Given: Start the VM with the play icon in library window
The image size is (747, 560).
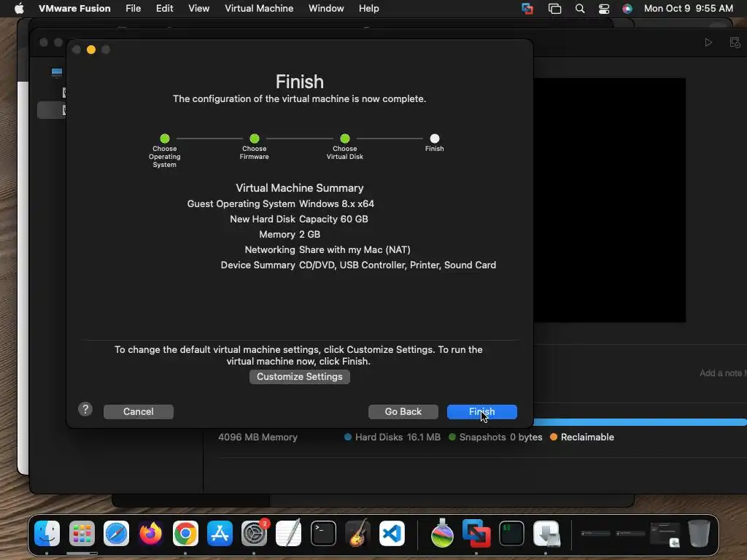Looking at the screenshot, I should pos(708,42).
